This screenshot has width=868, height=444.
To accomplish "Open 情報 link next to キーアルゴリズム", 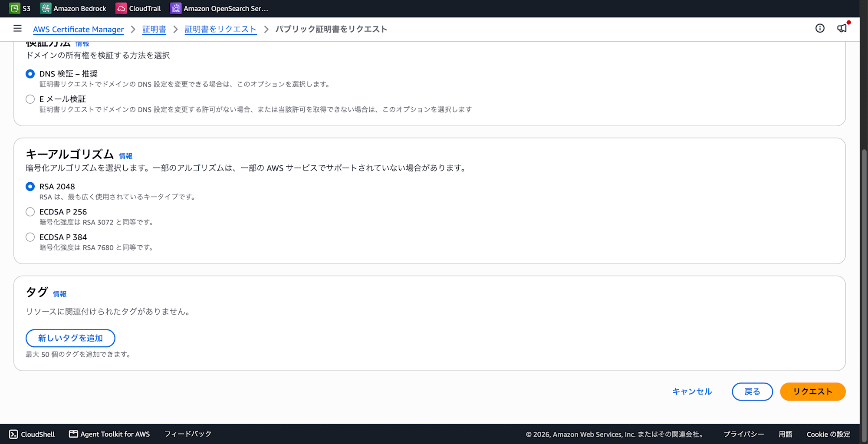I will [x=125, y=156].
